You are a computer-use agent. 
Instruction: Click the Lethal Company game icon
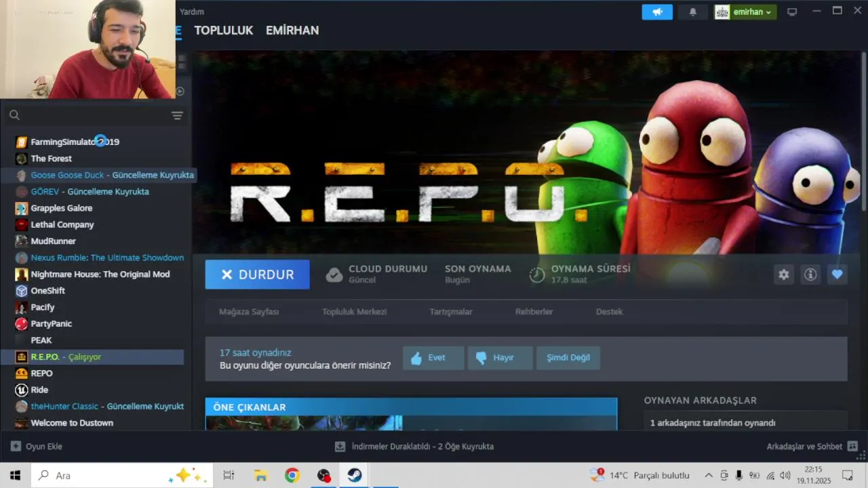tap(21, 224)
